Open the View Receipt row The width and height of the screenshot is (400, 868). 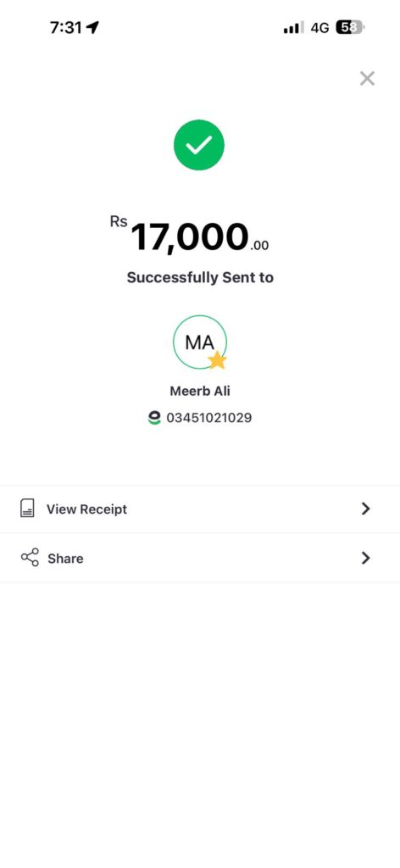pos(200,509)
